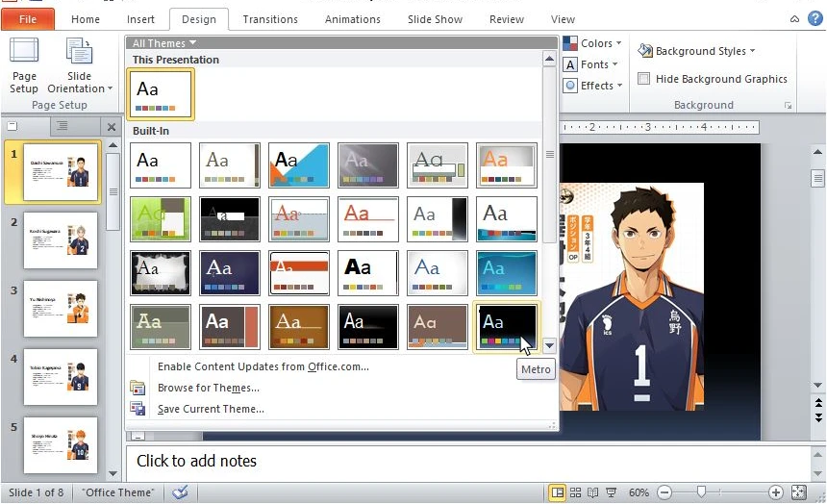Click the character image on the slide
Viewport: 827px width, 504px height.
(632, 296)
